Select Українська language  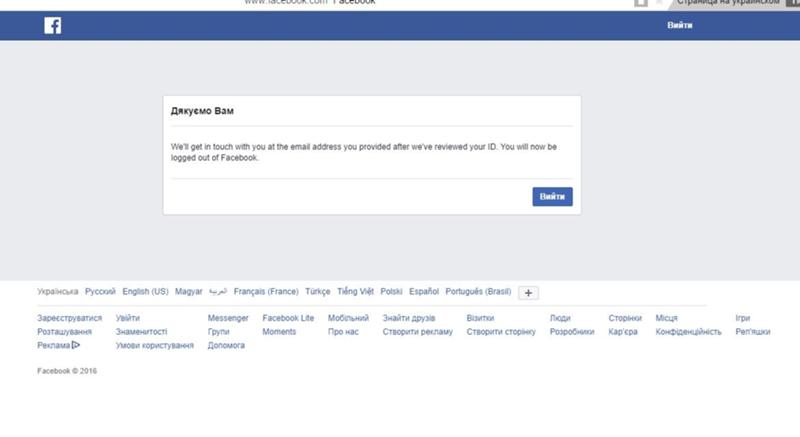tap(58, 292)
